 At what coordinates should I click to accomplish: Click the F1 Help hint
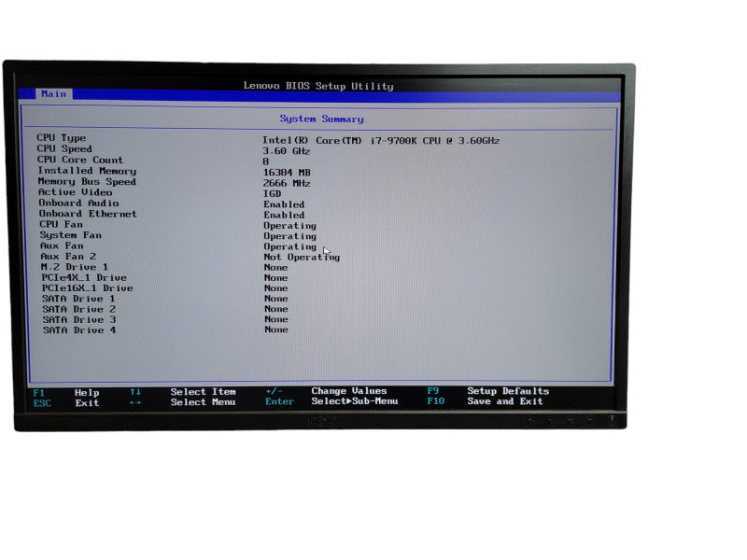click(66, 393)
